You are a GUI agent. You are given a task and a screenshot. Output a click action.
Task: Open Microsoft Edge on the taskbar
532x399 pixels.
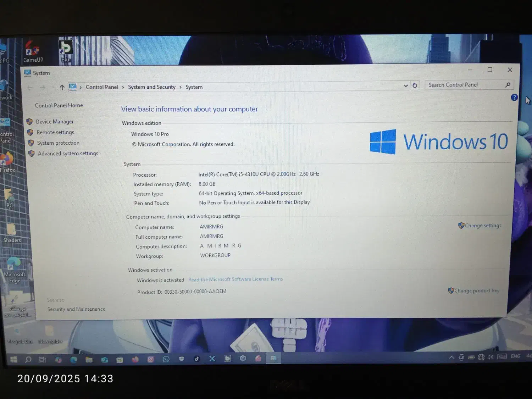click(73, 360)
